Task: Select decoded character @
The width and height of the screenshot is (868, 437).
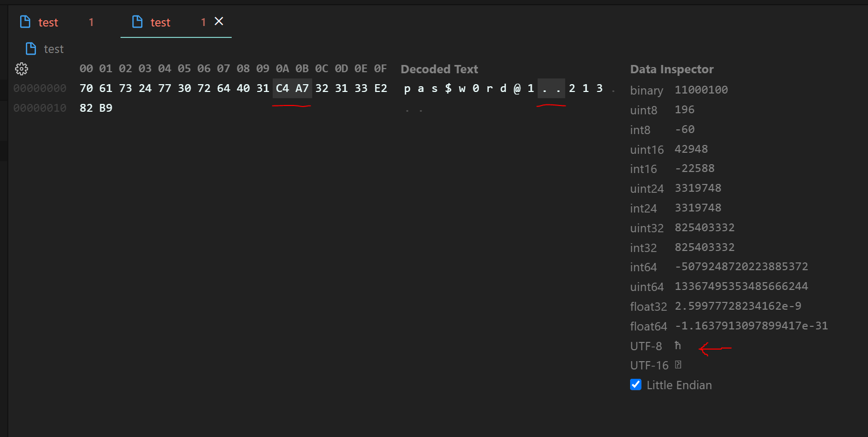Action: (517, 88)
